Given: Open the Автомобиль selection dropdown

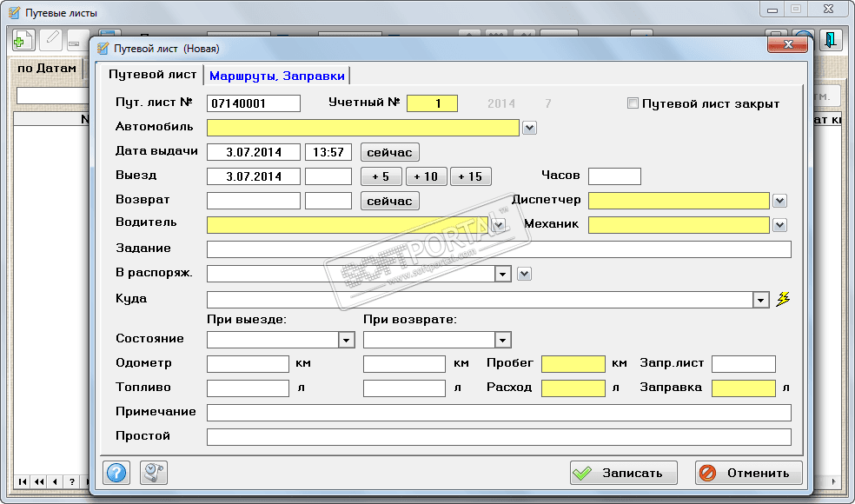Looking at the screenshot, I should [529, 128].
